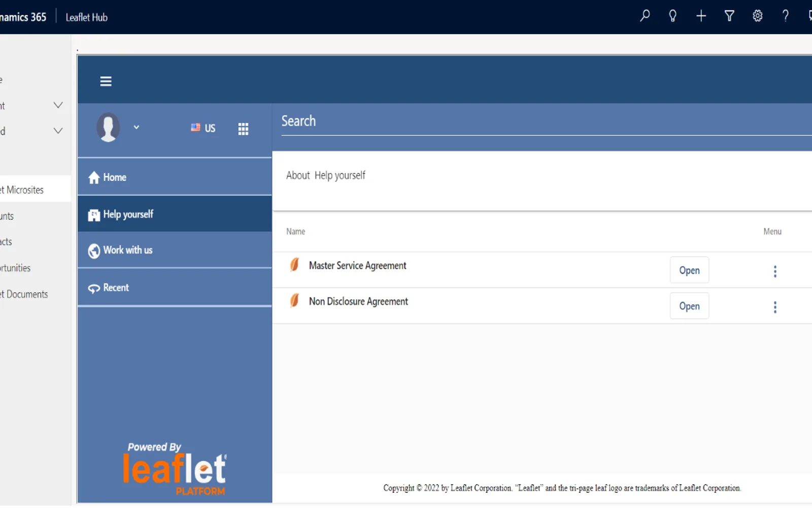Select Microsites in Dynamics left navigation
The height and width of the screenshot is (508, 812).
[36, 189]
